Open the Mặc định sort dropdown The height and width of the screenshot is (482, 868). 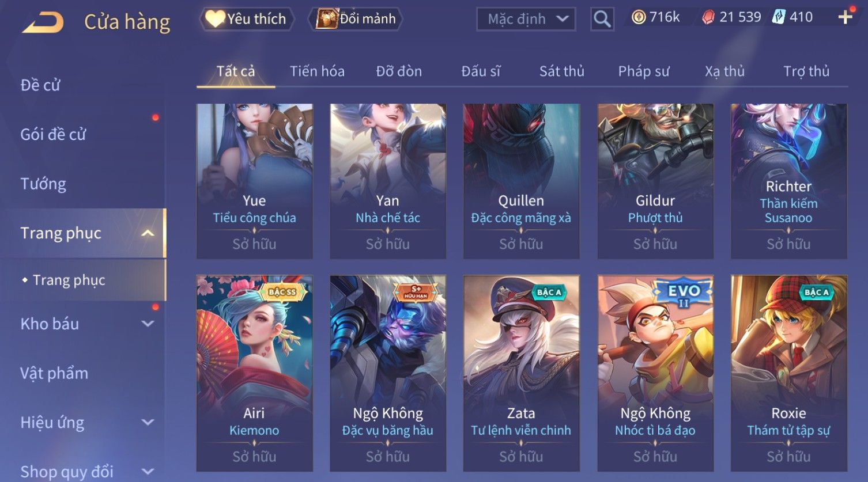526,19
